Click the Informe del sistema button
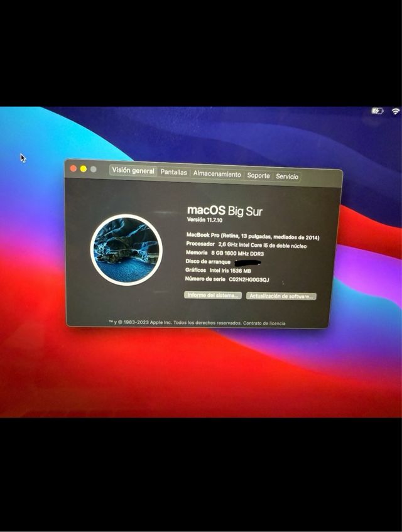Image resolution: width=402 pixels, height=532 pixels. point(213,295)
